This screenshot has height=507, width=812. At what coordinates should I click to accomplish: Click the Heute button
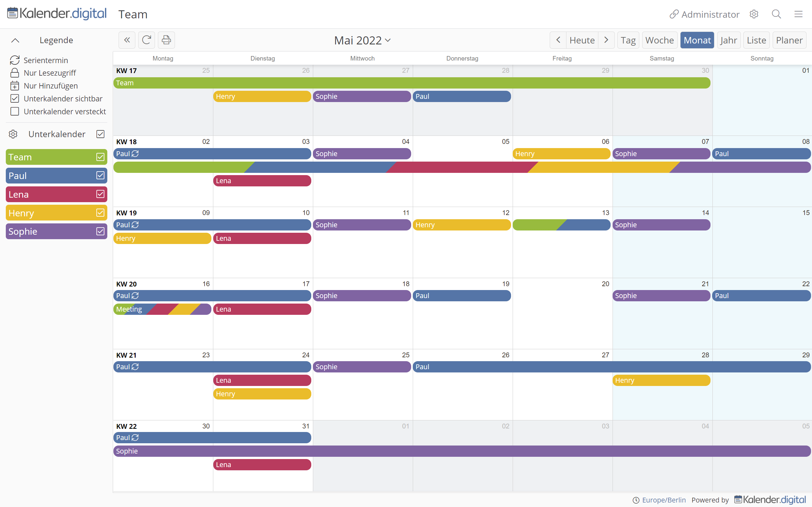pyautogui.click(x=582, y=40)
